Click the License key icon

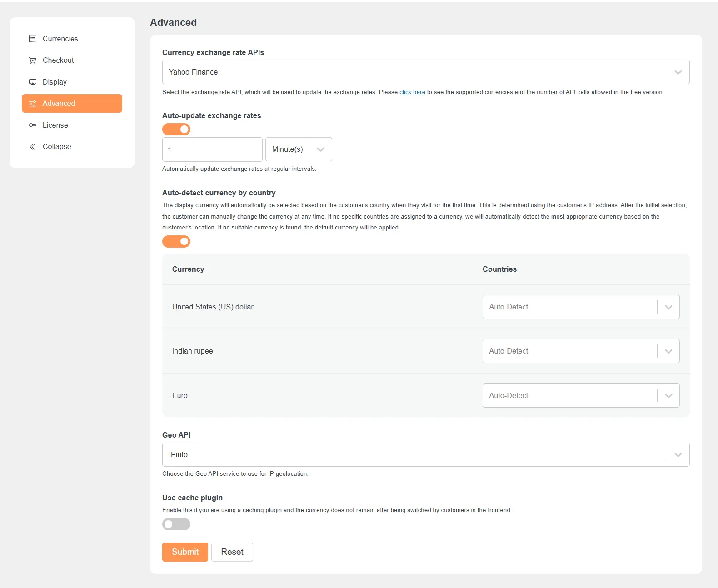click(33, 125)
